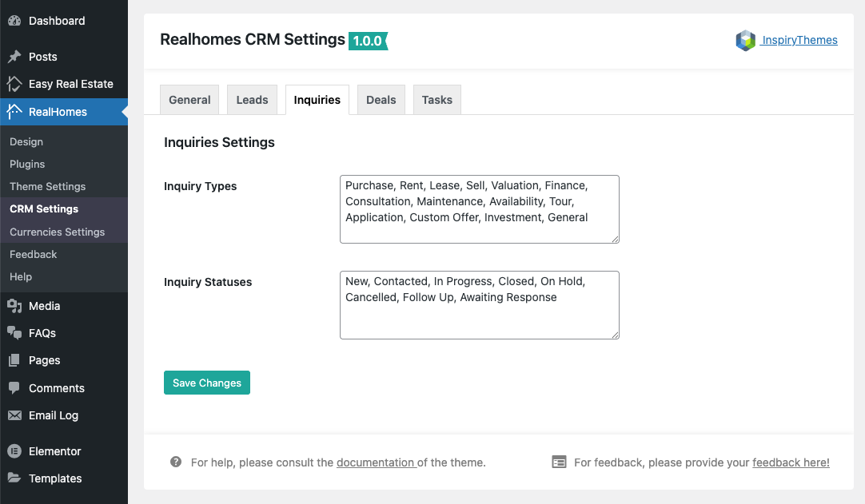This screenshot has width=865, height=504.
Task: Click the Media icon in sidebar
Action: (x=14, y=306)
